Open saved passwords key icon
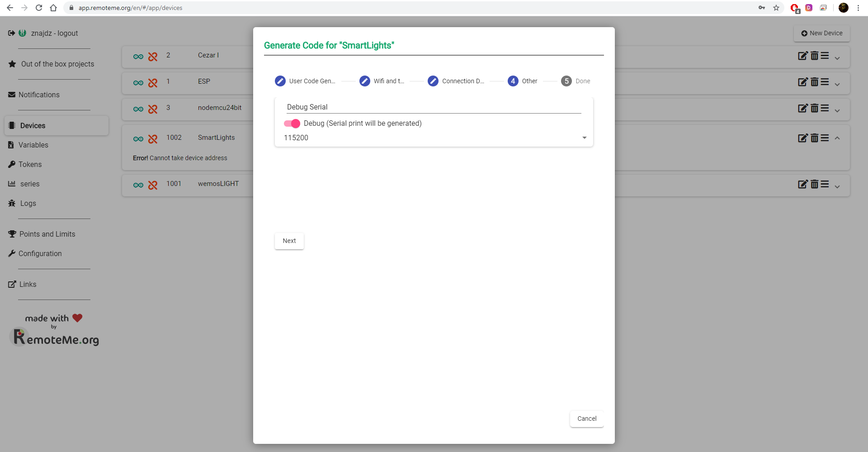This screenshot has height=452, width=868. tap(762, 8)
